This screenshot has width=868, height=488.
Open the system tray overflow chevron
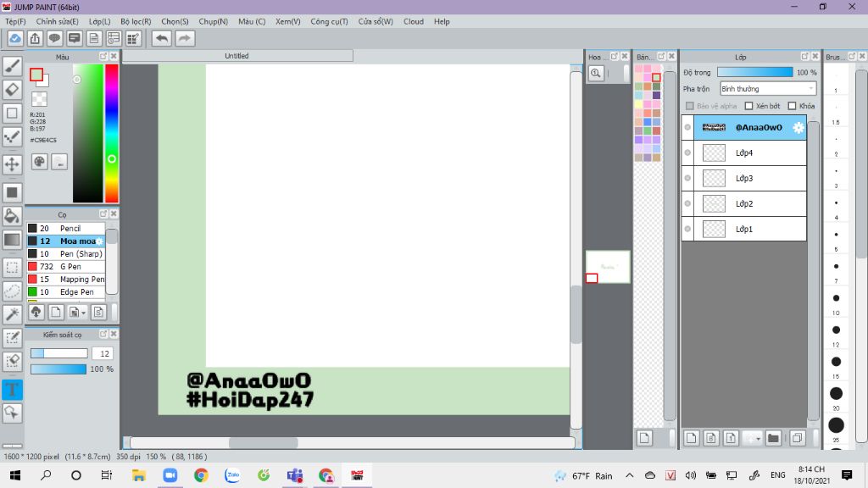[x=630, y=475]
